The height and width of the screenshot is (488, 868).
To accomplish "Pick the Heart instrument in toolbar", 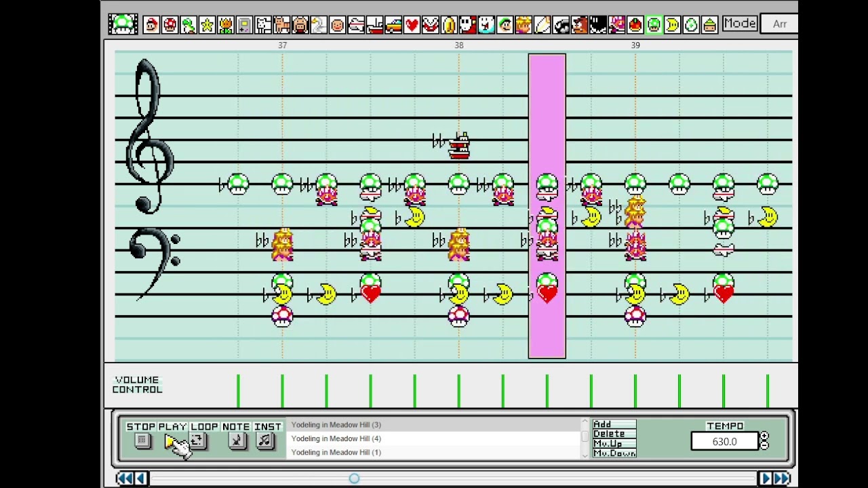I will coord(412,25).
